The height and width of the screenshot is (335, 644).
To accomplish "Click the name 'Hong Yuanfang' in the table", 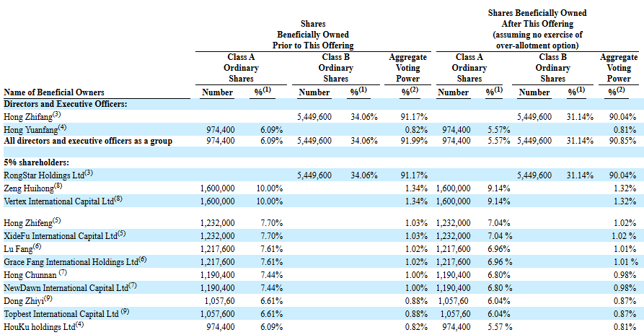I will click(31, 130).
